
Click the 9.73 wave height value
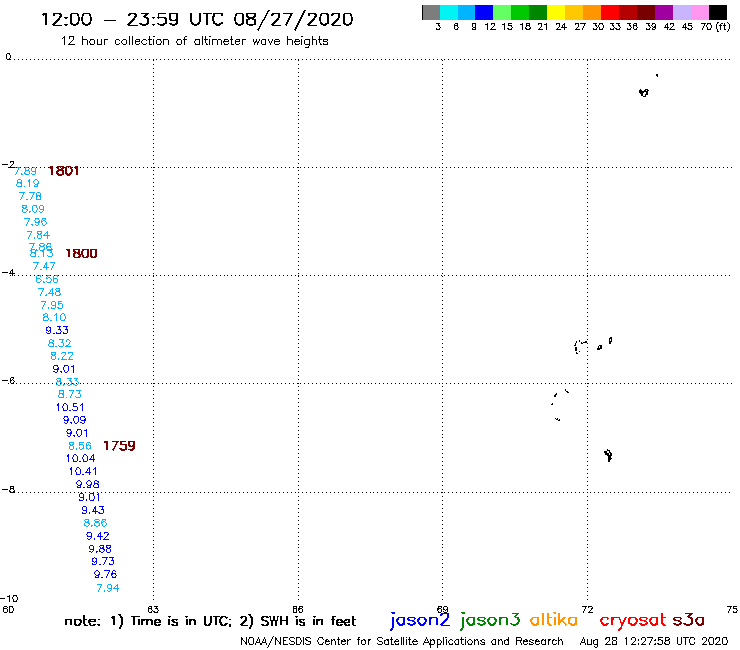click(103, 561)
